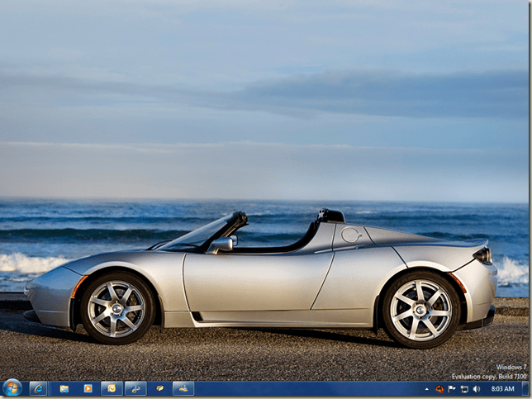Click the sky area on the desktop wallpaper

264,50
